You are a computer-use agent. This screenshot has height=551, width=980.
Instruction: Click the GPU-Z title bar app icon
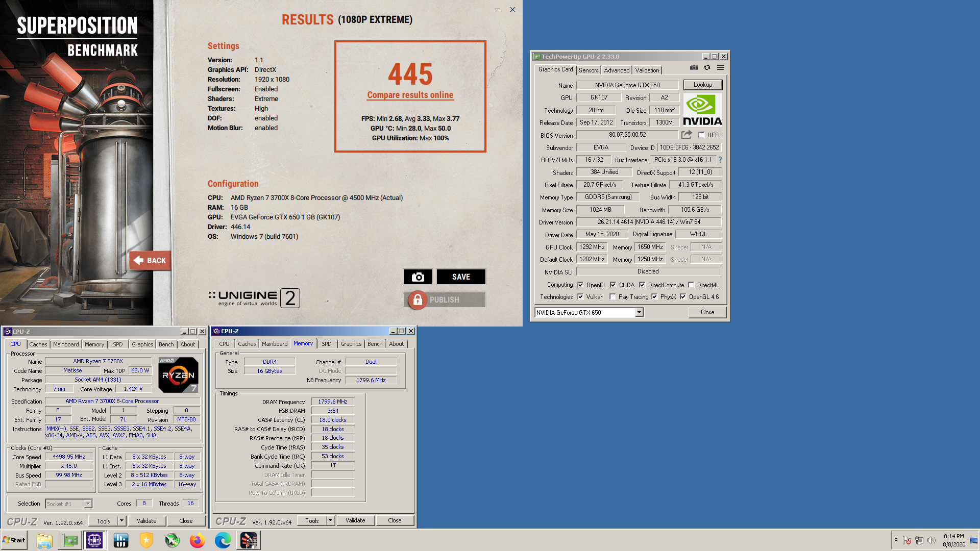click(x=537, y=57)
